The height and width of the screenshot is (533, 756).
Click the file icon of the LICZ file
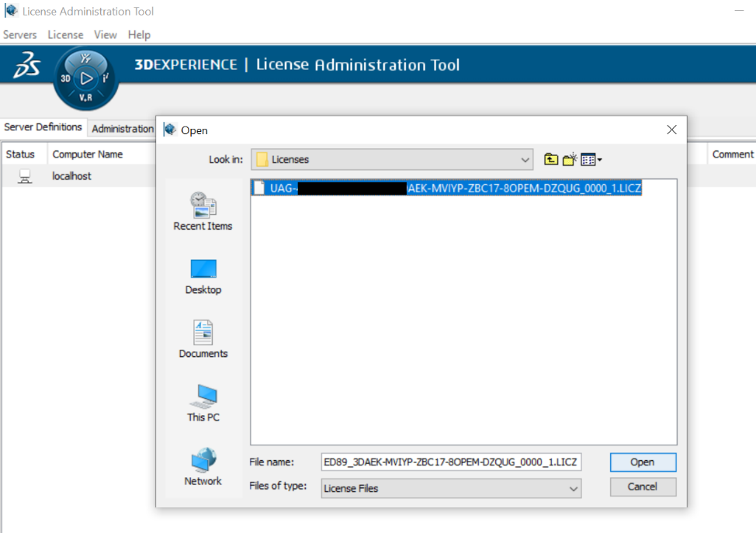(259, 188)
